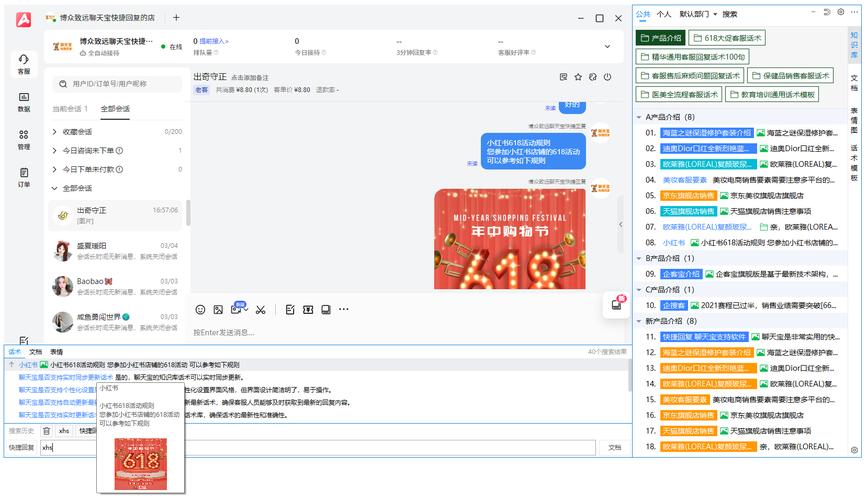Click the 提前接入 link

click(213, 41)
